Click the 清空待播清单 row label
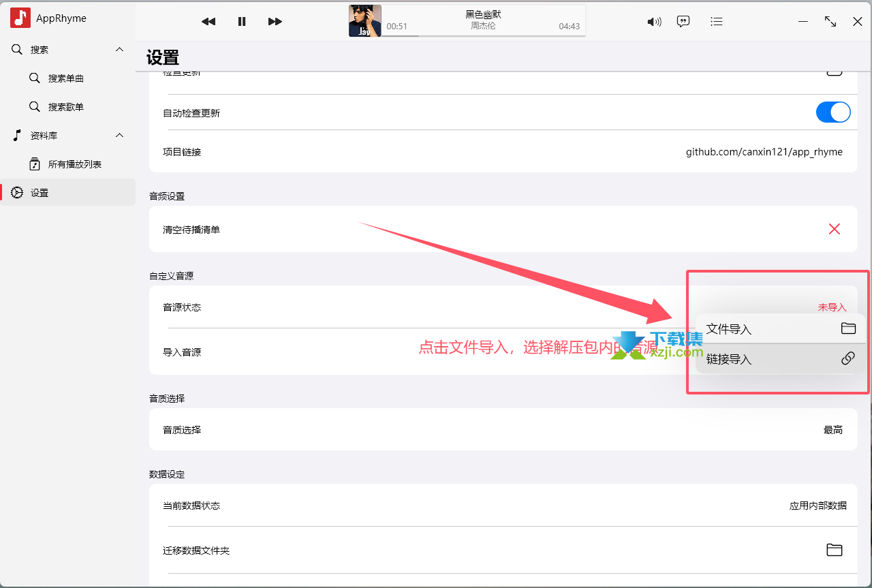 [x=191, y=230]
